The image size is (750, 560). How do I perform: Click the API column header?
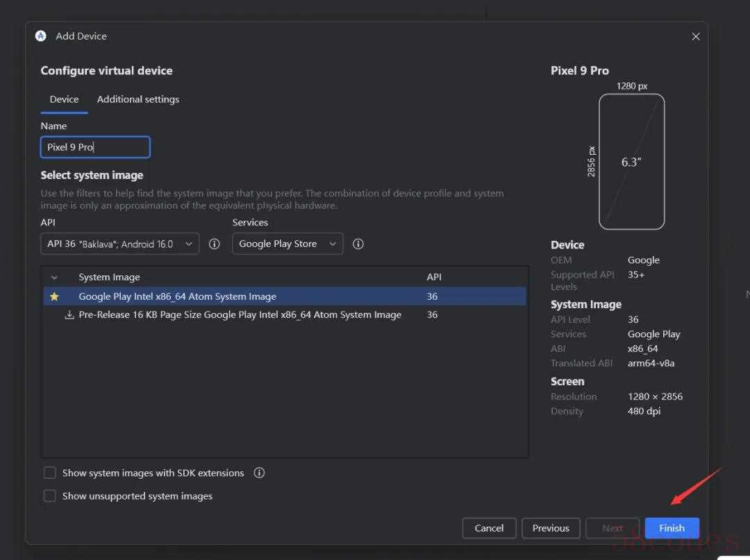434,277
